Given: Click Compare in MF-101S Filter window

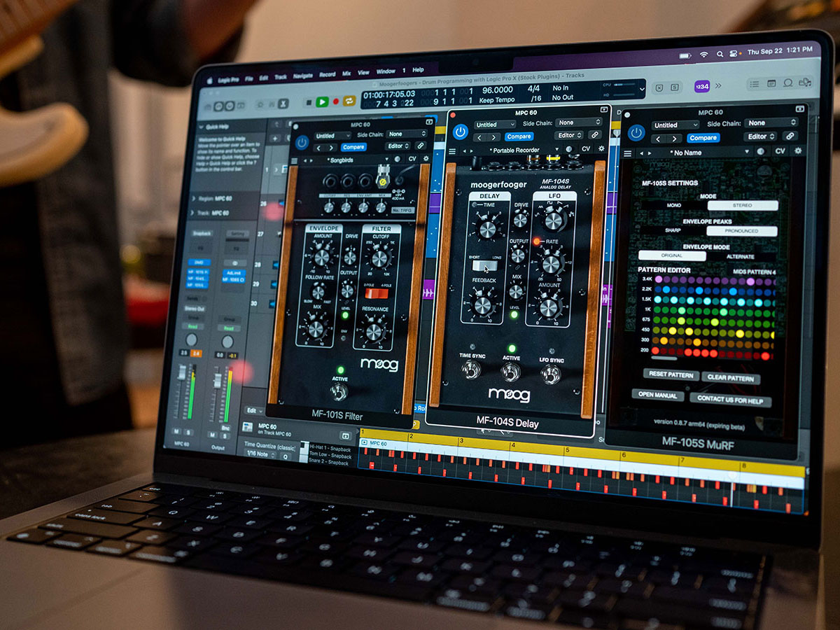Looking at the screenshot, I should pyautogui.click(x=353, y=147).
